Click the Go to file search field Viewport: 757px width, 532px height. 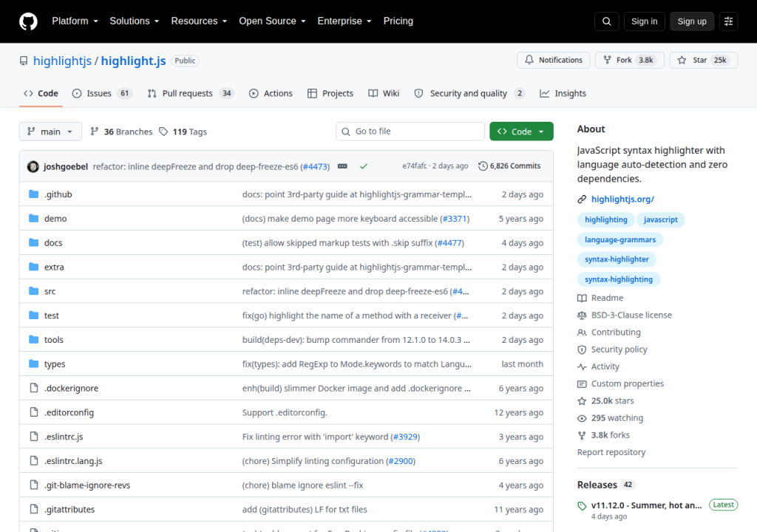pos(410,132)
